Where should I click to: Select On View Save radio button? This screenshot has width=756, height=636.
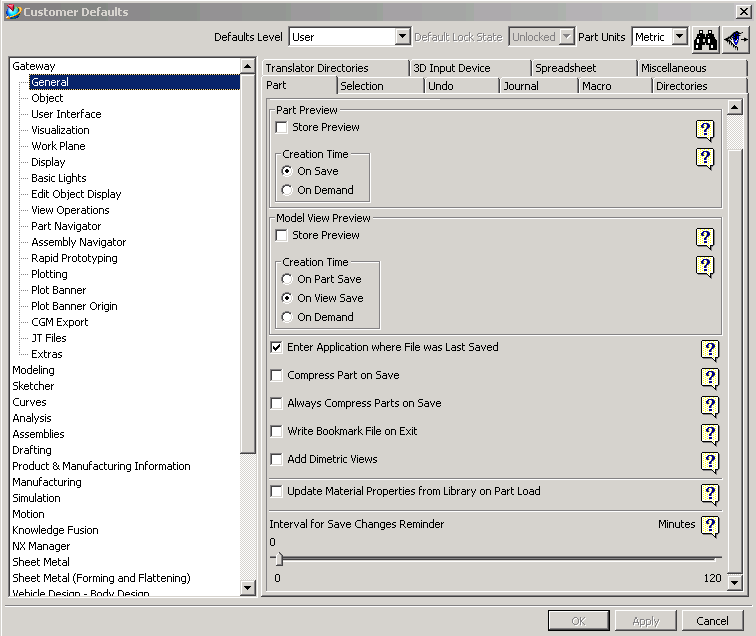[x=287, y=298]
